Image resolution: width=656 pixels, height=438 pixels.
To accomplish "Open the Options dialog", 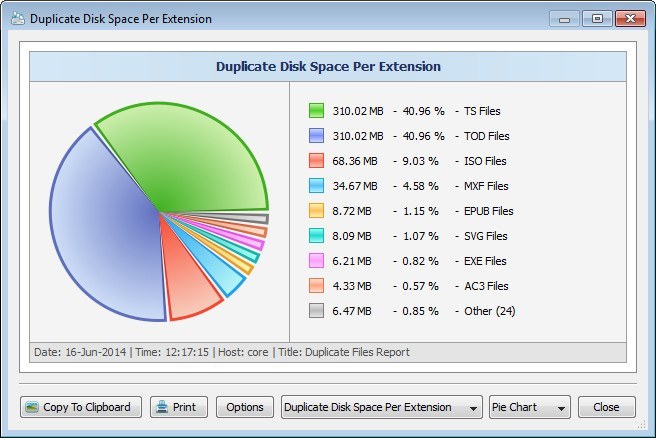I will click(x=245, y=407).
